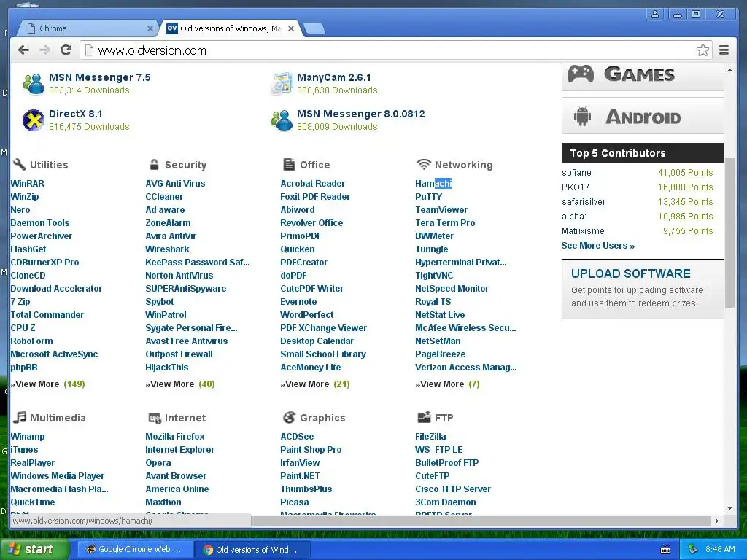Click the system tray keyboard icon
The width and height of the screenshot is (747, 560).
tap(665, 550)
